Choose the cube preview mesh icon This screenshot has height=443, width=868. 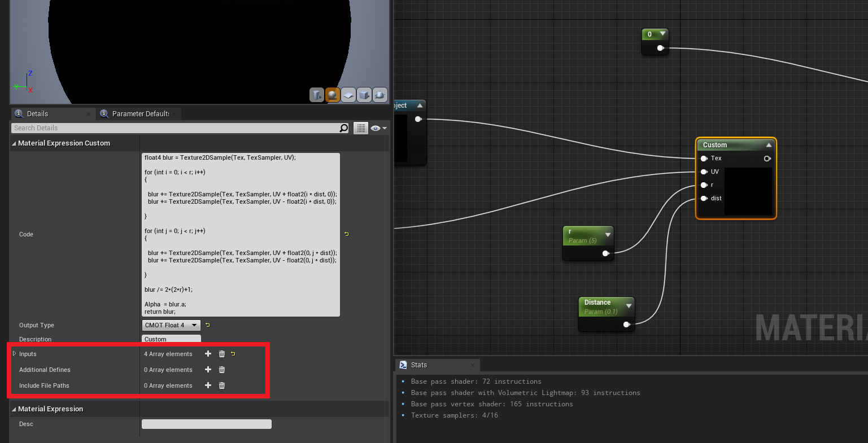click(364, 95)
